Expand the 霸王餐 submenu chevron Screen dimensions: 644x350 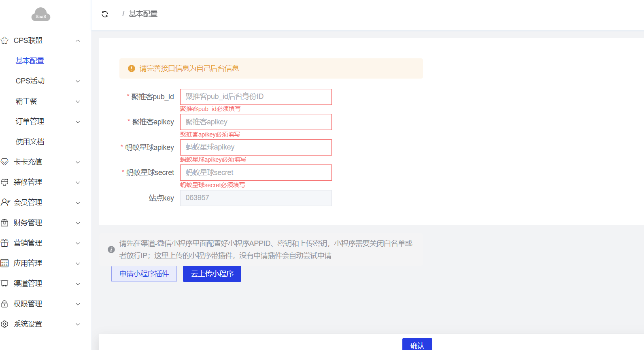tap(78, 101)
